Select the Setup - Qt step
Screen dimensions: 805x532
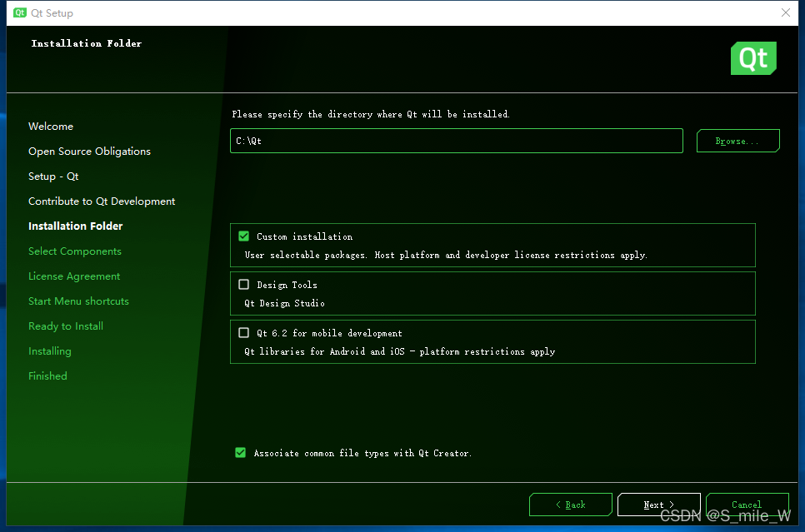point(53,176)
